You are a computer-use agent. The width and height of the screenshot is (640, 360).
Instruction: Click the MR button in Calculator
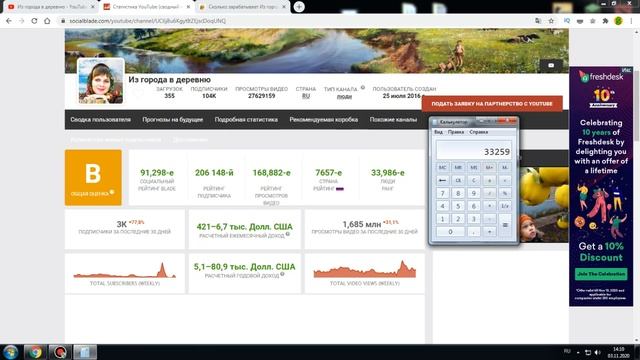[x=458, y=167]
